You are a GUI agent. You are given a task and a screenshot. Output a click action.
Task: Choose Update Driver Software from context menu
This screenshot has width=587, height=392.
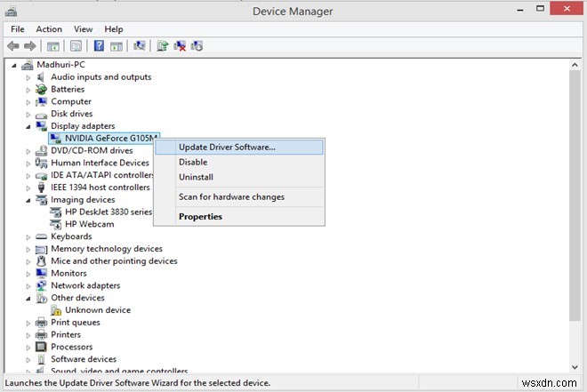pos(226,147)
